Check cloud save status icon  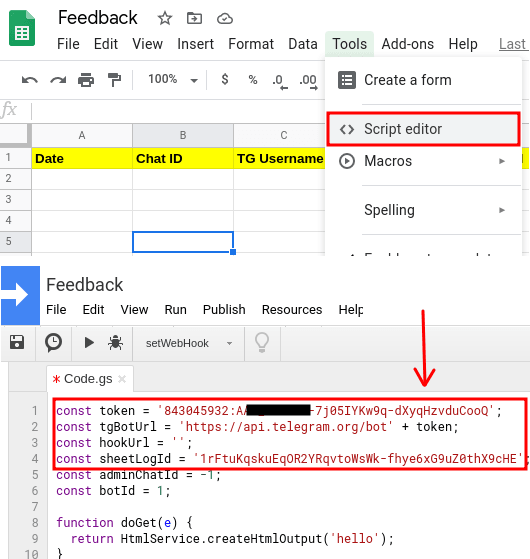point(225,18)
